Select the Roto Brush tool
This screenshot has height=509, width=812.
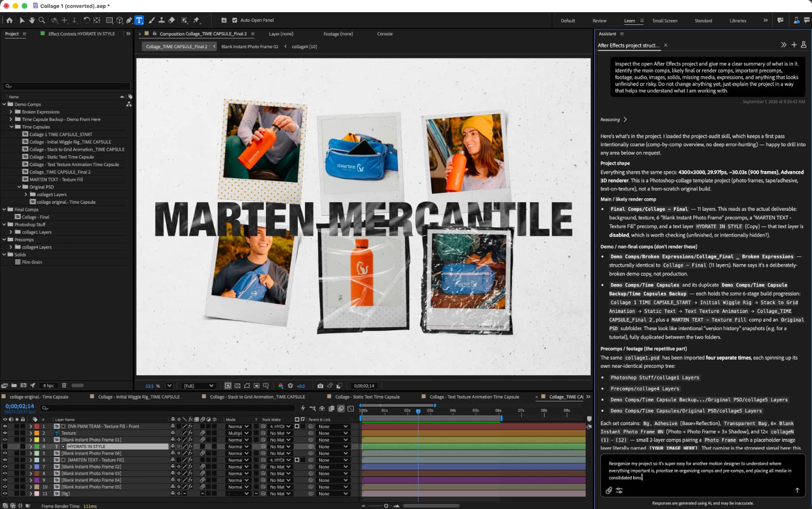click(184, 20)
